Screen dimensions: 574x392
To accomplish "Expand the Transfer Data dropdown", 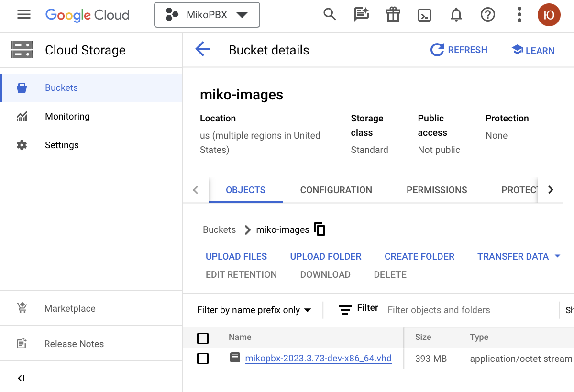I will click(x=519, y=256).
